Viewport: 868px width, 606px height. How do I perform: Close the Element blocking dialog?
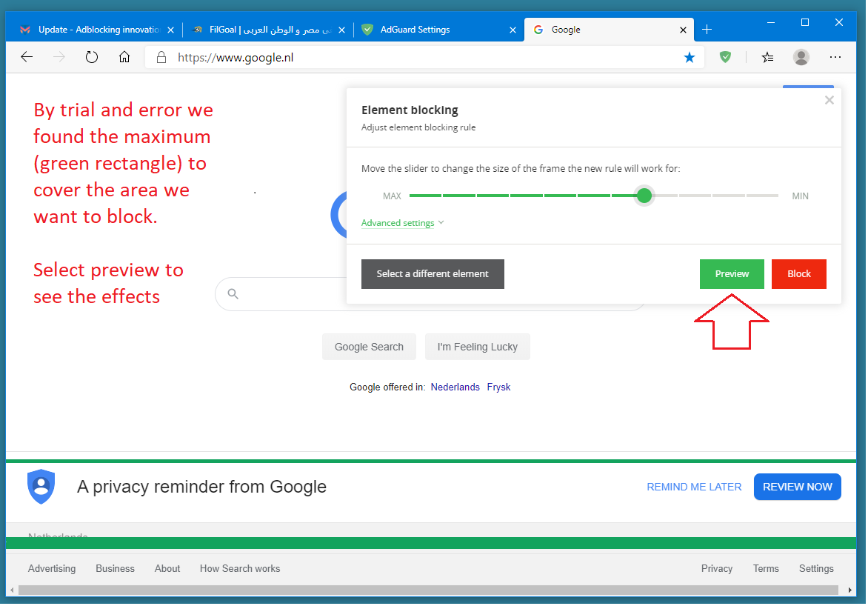coord(829,100)
